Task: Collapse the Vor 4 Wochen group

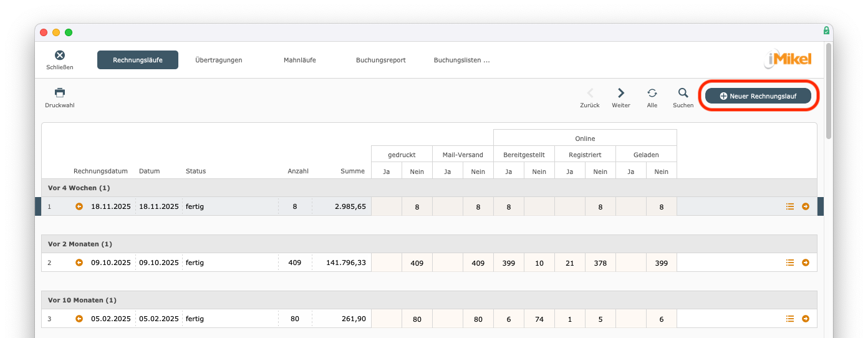Action: (x=79, y=188)
